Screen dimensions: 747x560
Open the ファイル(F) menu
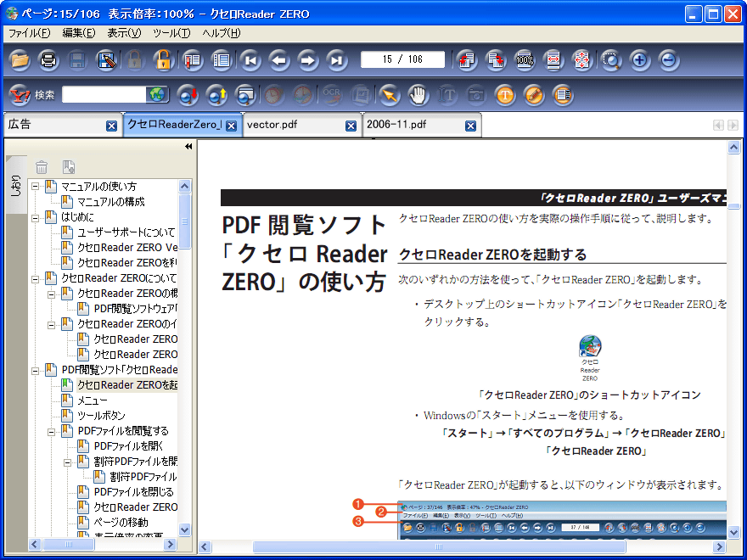pos(29,33)
